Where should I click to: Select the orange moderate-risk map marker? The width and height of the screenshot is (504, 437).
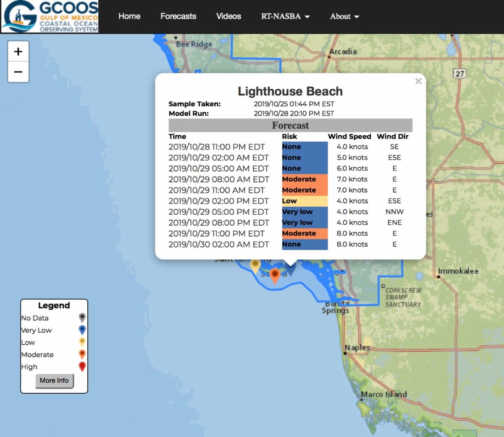pyautogui.click(x=275, y=275)
